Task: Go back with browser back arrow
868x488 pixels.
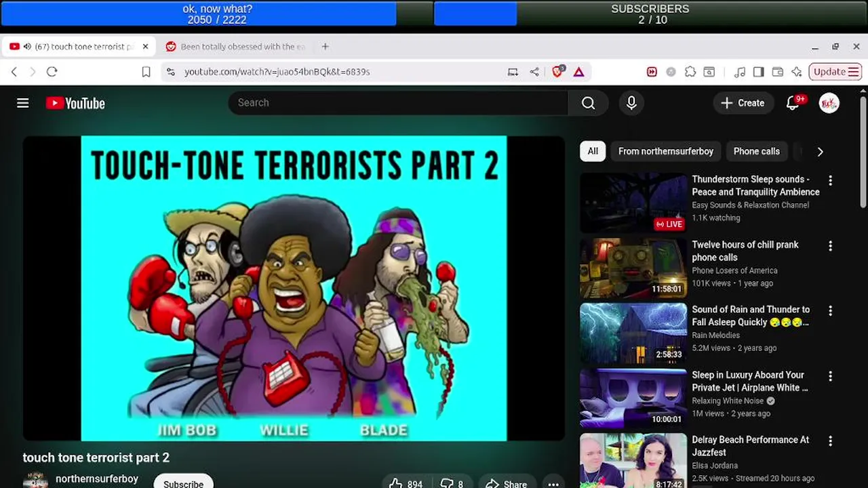Action: click(14, 72)
